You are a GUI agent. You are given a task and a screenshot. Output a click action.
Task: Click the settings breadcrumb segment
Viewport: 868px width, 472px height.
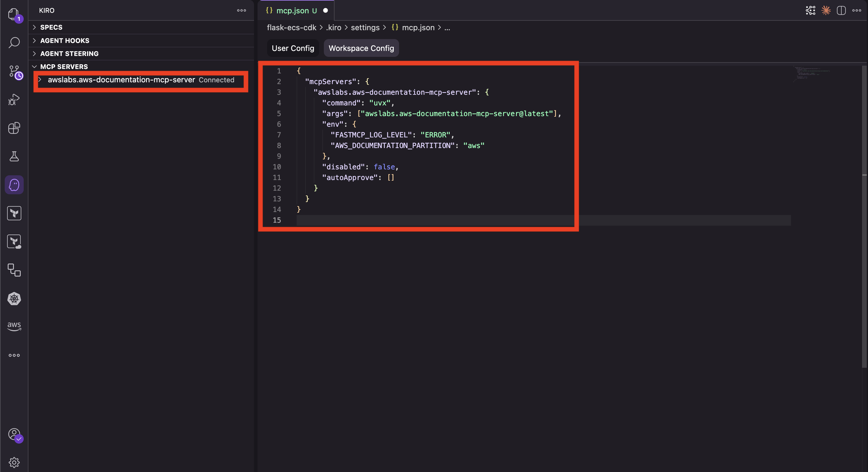coord(365,28)
